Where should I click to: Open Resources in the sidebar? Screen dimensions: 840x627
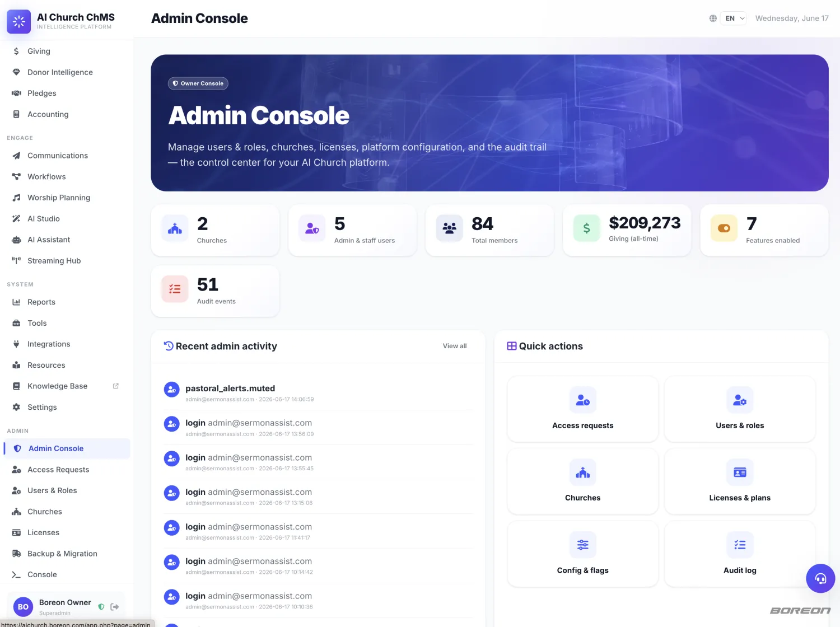67,365
